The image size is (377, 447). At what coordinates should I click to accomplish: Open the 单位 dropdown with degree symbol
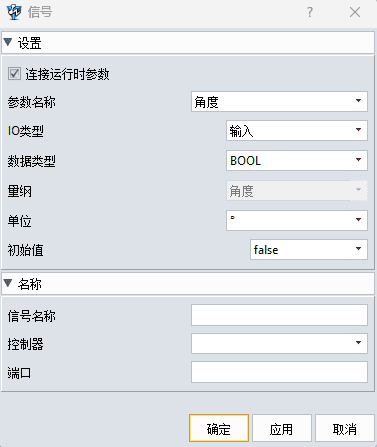(x=297, y=220)
